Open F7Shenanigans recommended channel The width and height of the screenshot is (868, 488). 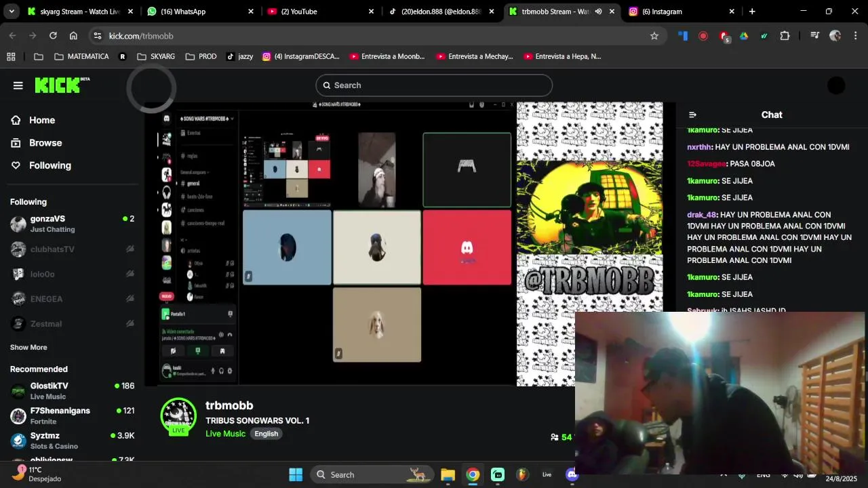[x=72, y=415]
